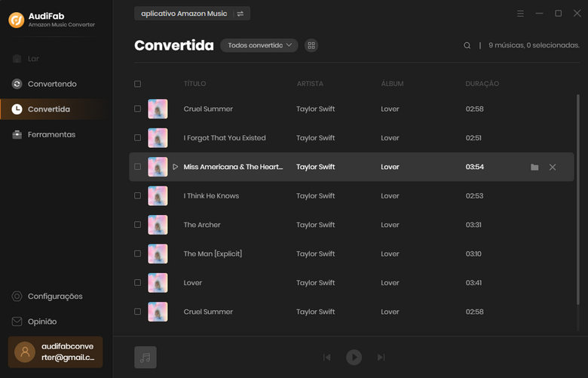588x378 pixels.
Task: Click the I Think He Knows album cover
Action: [x=158, y=196]
